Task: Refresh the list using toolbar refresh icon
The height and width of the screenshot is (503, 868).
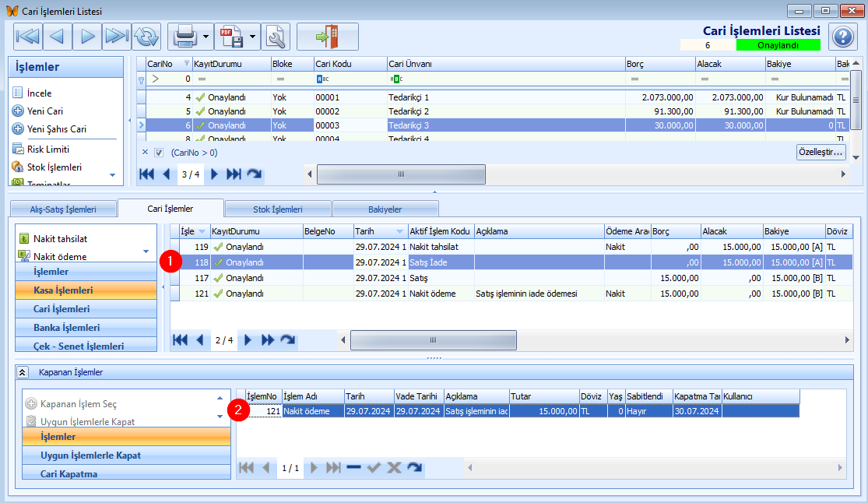Action: click(146, 37)
